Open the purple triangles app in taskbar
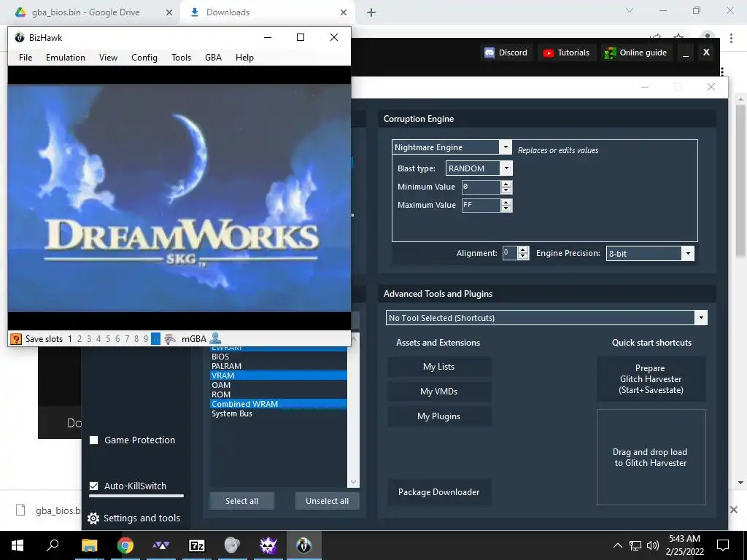Screen dimensions: 747x560 [x=161, y=545]
